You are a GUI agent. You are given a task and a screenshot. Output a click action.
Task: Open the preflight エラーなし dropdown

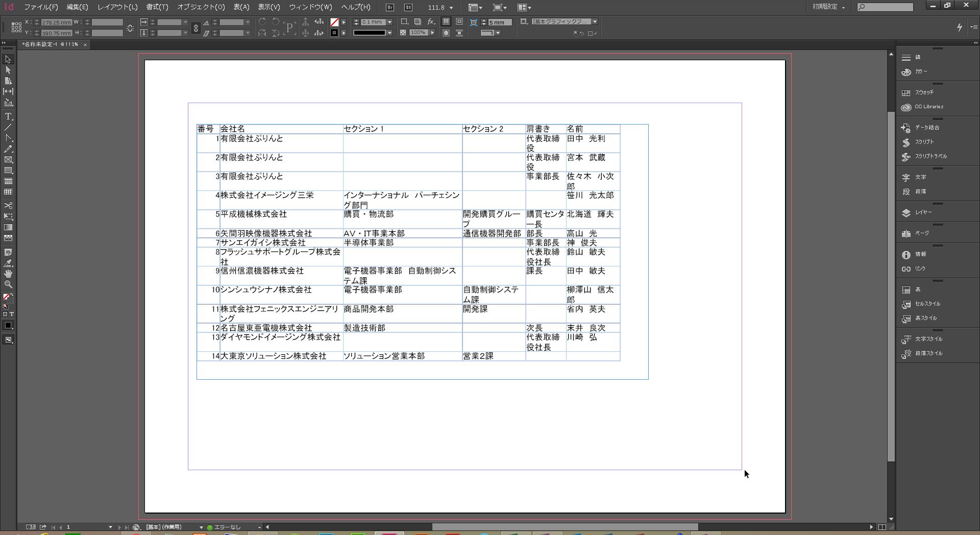(259, 527)
